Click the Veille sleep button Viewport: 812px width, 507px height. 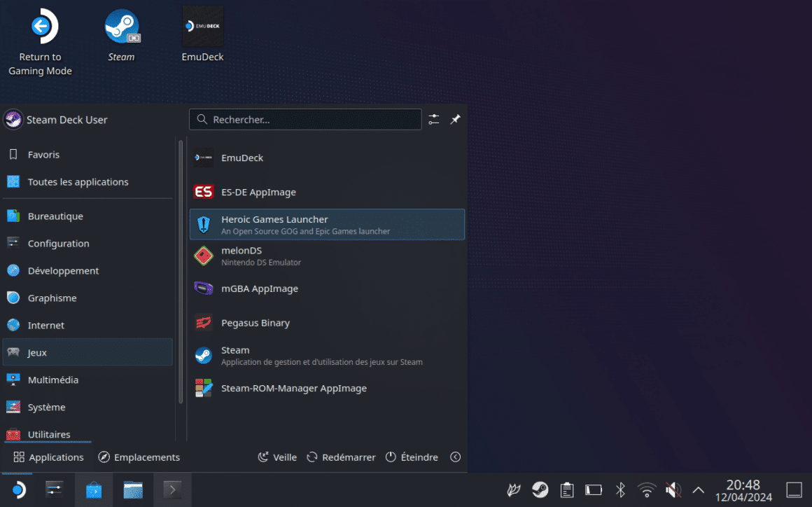coord(278,457)
